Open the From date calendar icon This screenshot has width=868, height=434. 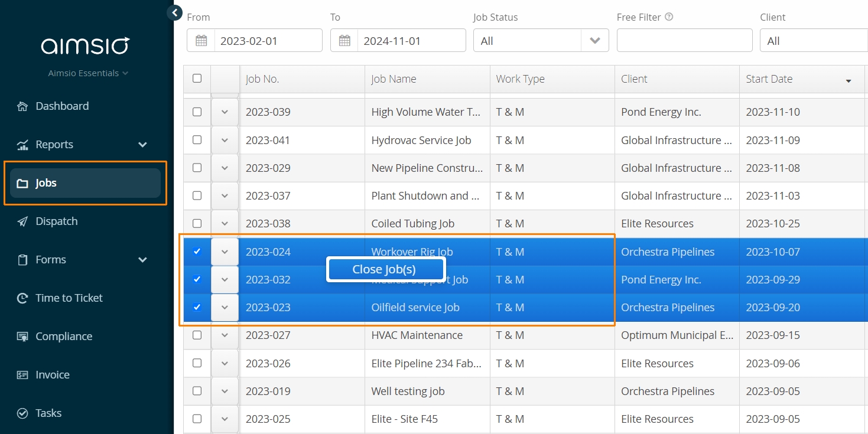[201, 41]
